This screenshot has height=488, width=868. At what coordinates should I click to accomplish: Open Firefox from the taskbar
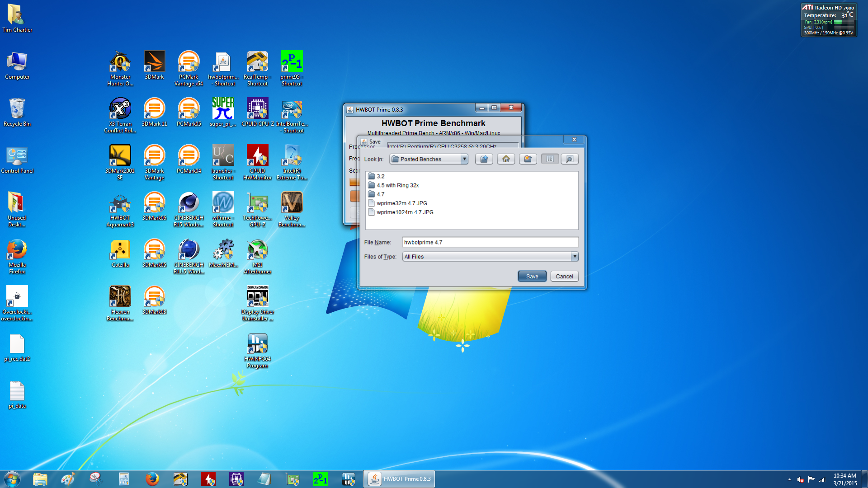[152, 479]
